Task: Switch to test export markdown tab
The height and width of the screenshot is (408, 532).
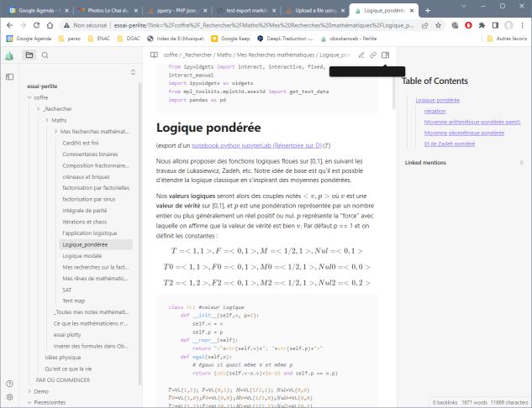Action: pos(247,11)
